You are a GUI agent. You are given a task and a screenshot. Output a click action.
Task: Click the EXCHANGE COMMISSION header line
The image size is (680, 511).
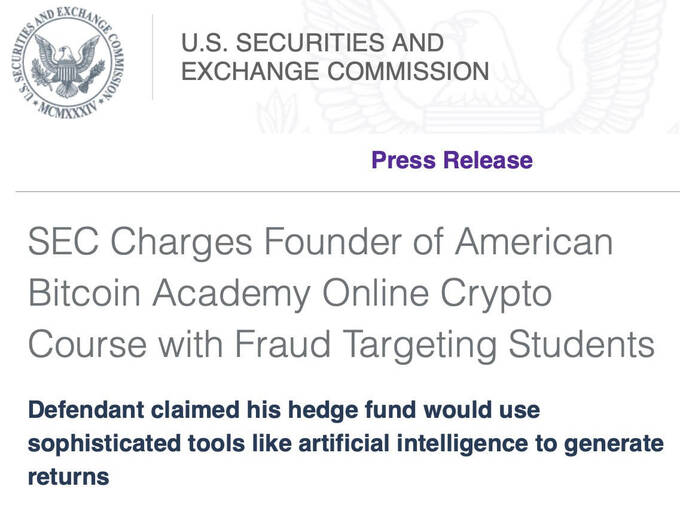335,71
